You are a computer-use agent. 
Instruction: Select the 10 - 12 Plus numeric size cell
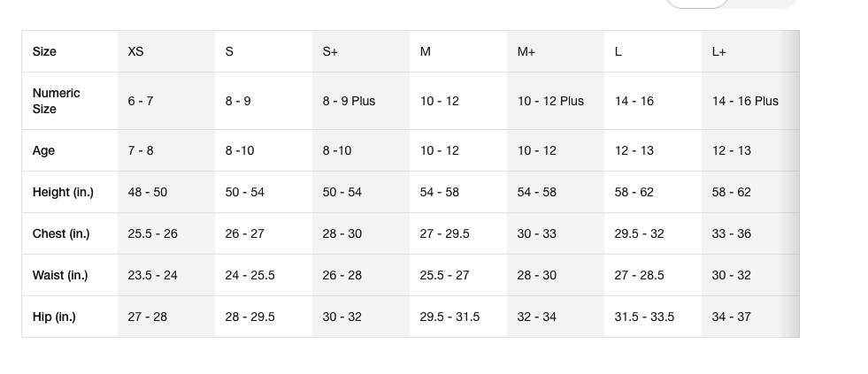[x=551, y=102]
